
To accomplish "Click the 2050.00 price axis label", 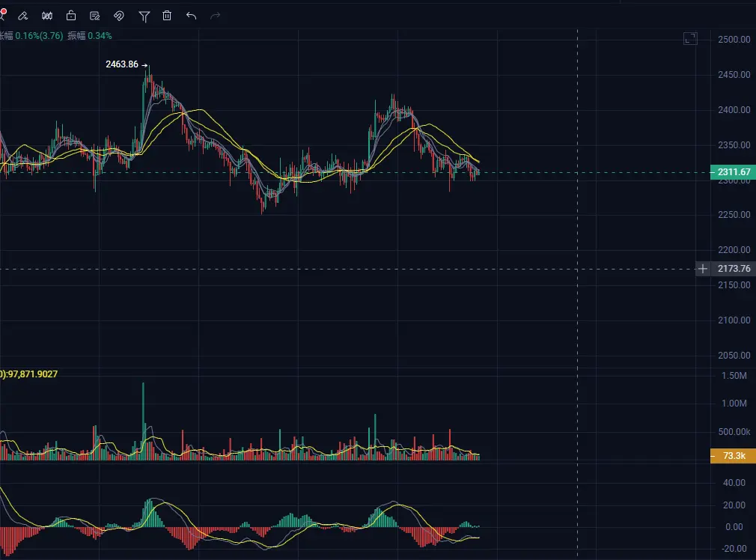I will click(x=734, y=356).
